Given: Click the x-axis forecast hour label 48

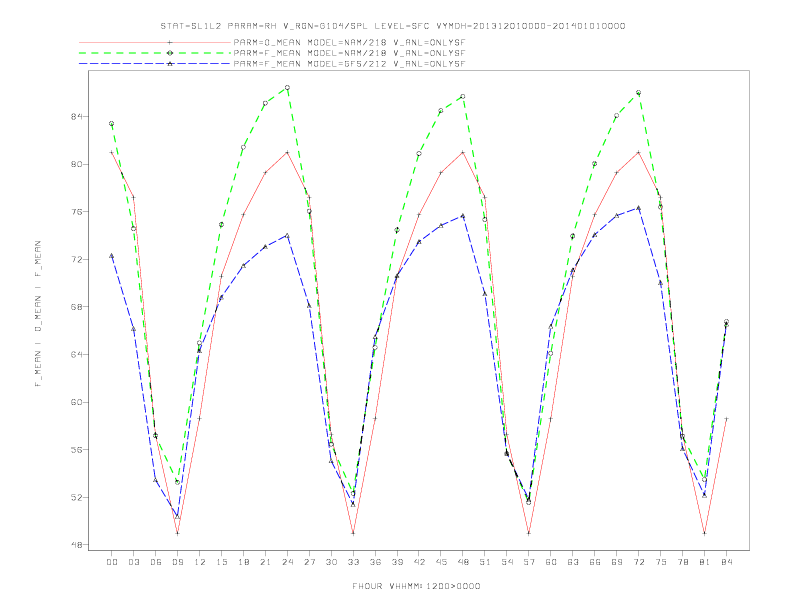Looking at the screenshot, I should click(463, 562).
